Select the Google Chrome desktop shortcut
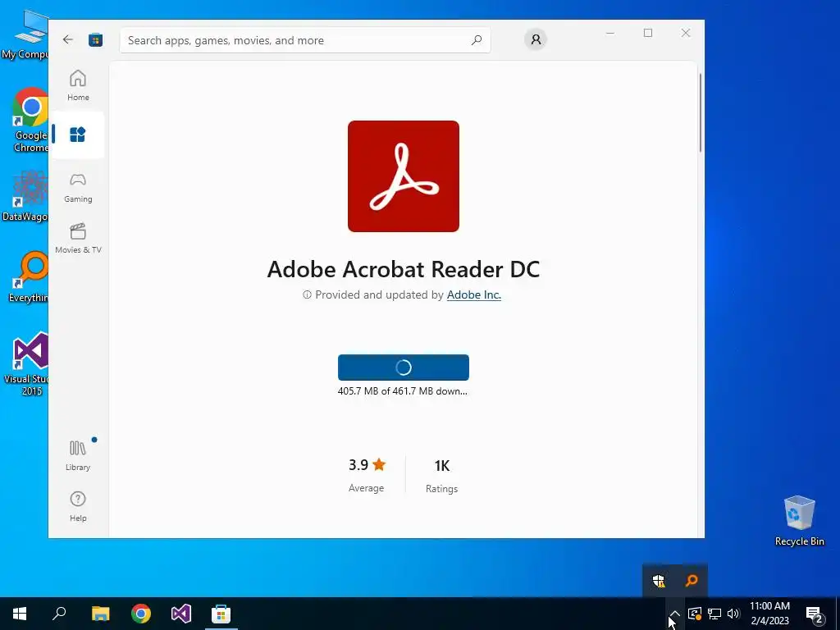The height and width of the screenshot is (630, 840). pyautogui.click(x=30, y=120)
